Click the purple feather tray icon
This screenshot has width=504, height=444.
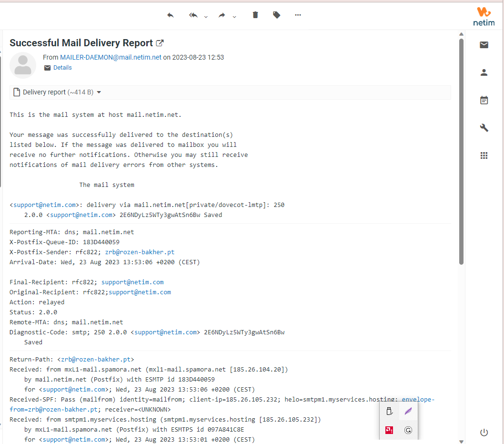[x=408, y=411]
